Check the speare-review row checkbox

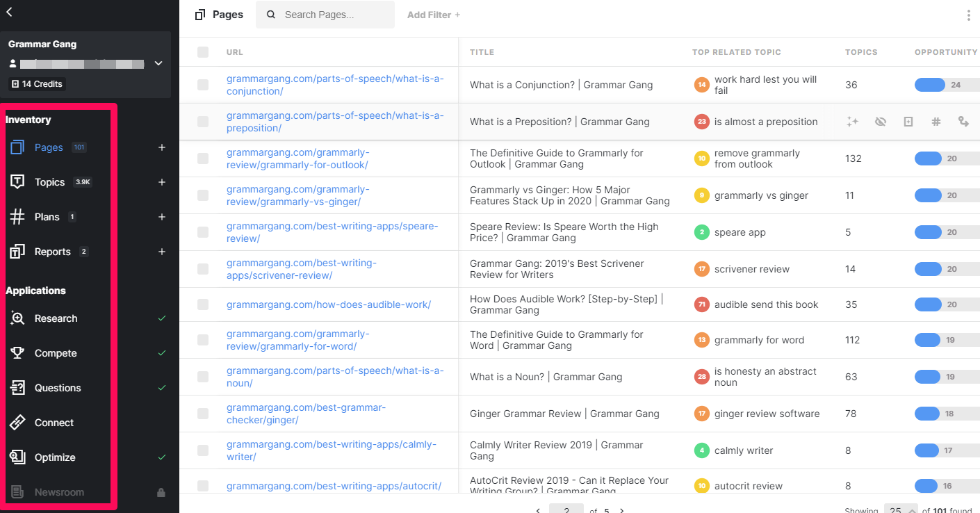[203, 232]
